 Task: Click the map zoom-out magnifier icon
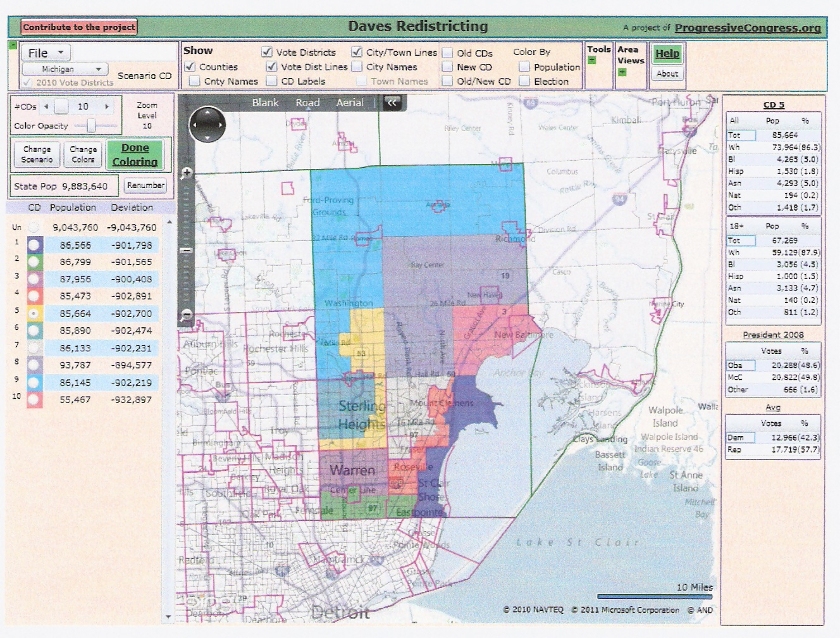coord(187,314)
